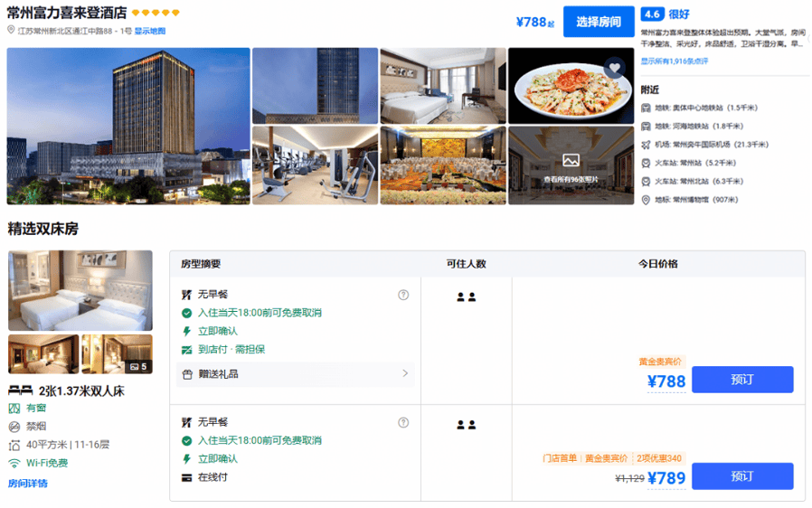This screenshot has height=508, width=812.
Task: Click help question icon in ¥789 rate row
Action: coord(403,422)
